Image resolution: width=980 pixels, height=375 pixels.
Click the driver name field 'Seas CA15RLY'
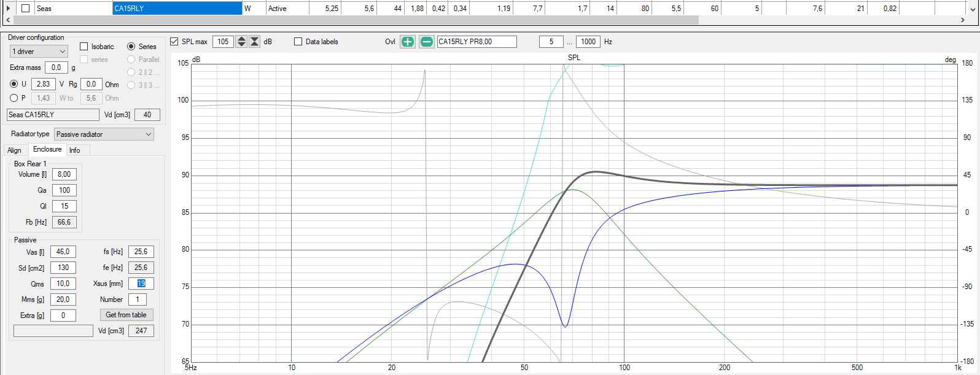point(53,115)
